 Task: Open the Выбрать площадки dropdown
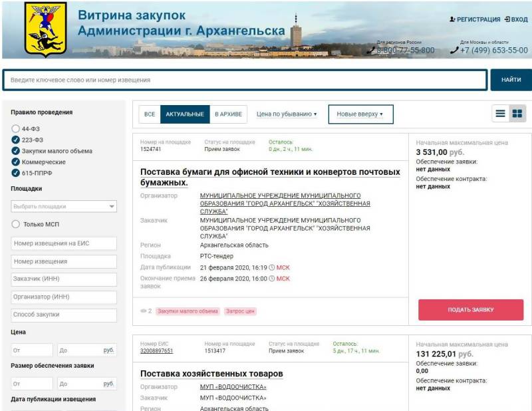[64, 206]
